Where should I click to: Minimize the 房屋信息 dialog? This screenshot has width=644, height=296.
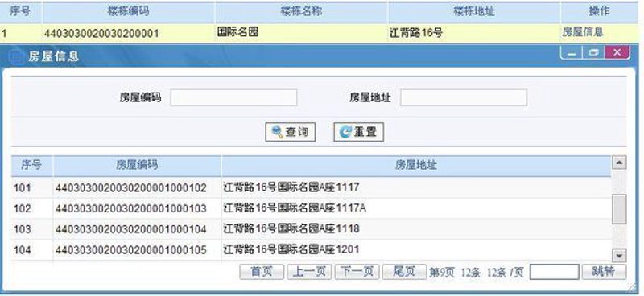[x=572, y=53]
